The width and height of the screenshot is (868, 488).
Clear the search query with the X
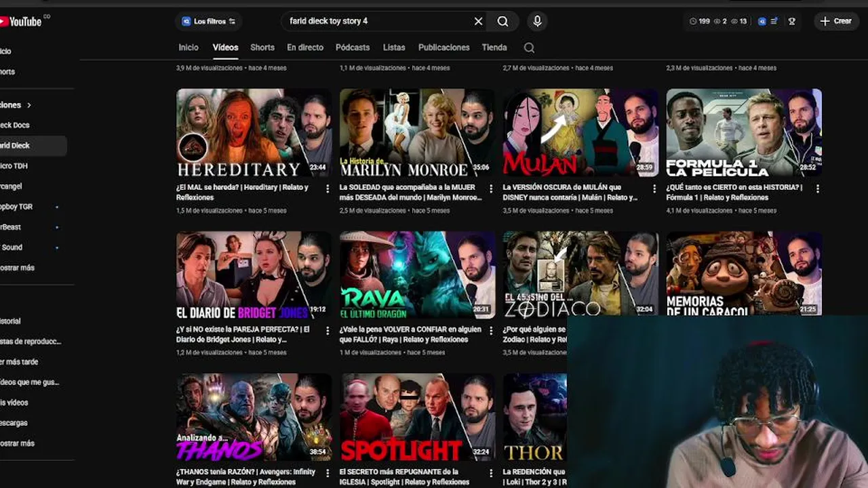[x=478, y=21]
